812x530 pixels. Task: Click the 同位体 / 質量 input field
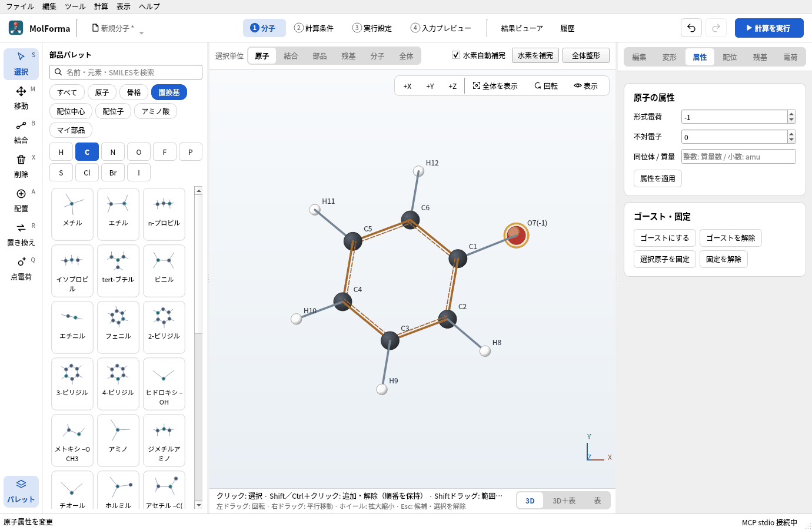tap(738, 156)
